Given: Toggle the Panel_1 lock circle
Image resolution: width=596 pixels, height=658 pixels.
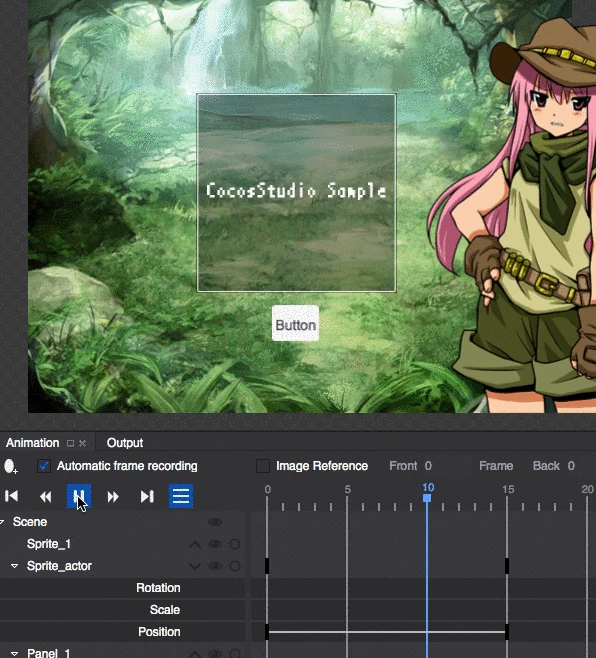Looking at the screenshot, I should pyautogui.click(x=235, y=653).
